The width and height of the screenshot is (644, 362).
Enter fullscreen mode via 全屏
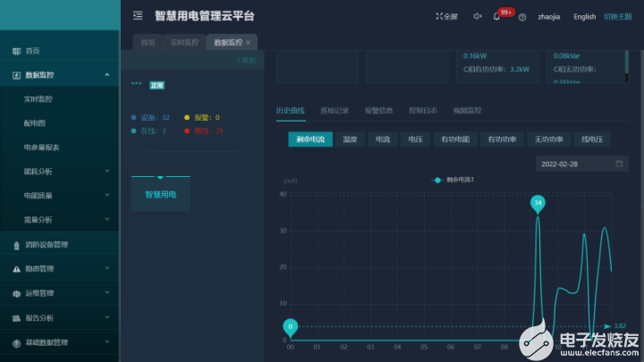(x=446, y=16)
